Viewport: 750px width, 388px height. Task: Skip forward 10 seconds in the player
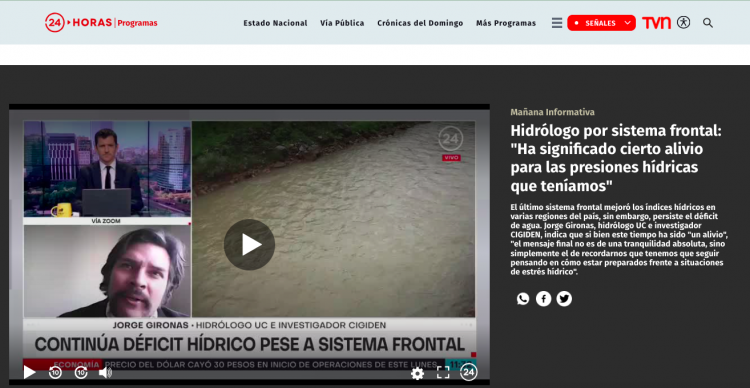81,372
